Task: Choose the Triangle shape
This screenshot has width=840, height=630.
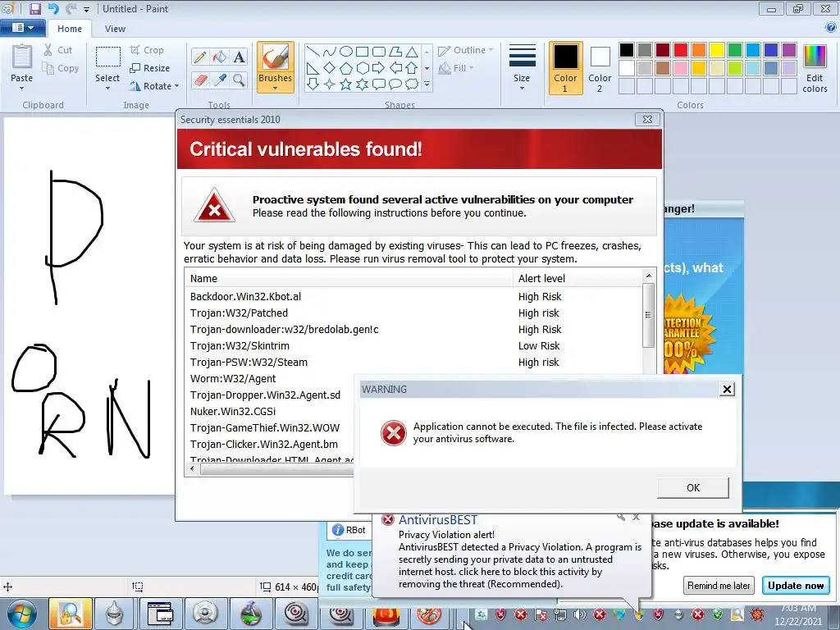Action: click(x=412, y=52)
